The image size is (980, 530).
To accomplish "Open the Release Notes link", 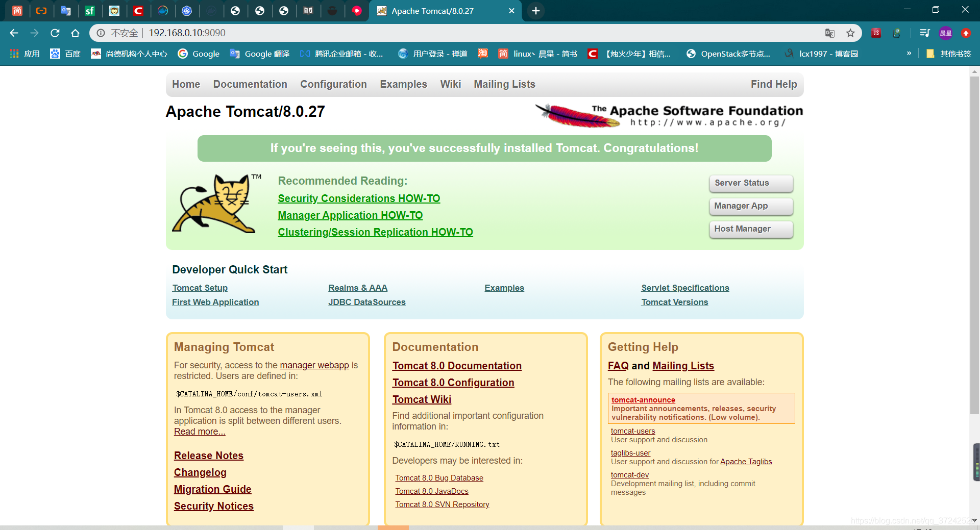I will (x=208, y=456).
